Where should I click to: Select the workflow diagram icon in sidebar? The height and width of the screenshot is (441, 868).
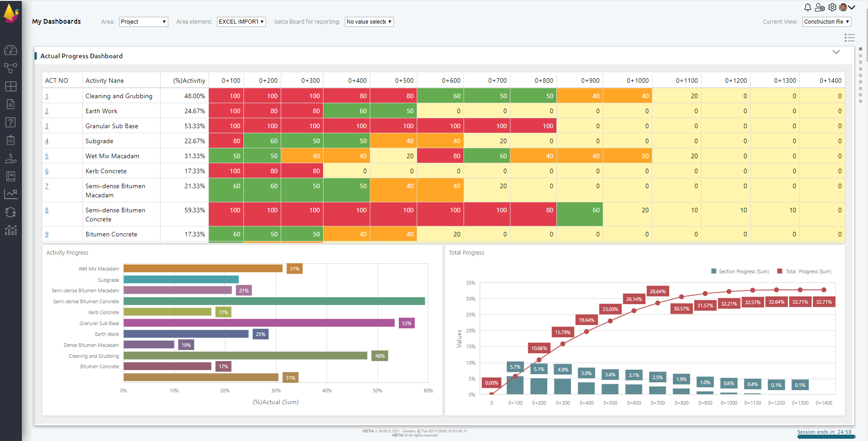[11, 68]
